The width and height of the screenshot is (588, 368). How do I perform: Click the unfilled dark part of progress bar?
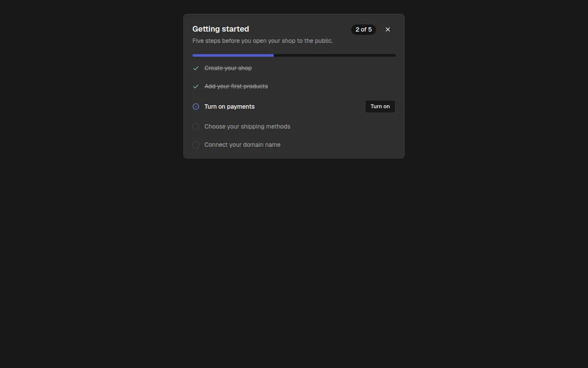tap(335, 55)
